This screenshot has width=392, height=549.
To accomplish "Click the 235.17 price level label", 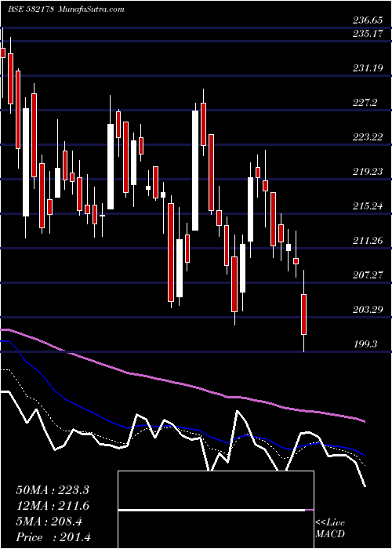I will pos(368,34).
